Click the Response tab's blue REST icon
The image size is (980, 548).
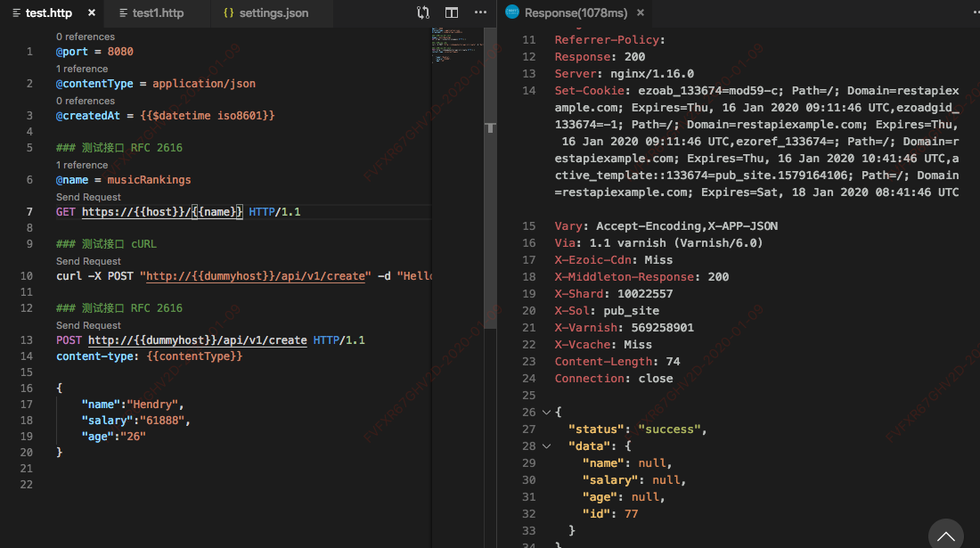tap(512, 12)
